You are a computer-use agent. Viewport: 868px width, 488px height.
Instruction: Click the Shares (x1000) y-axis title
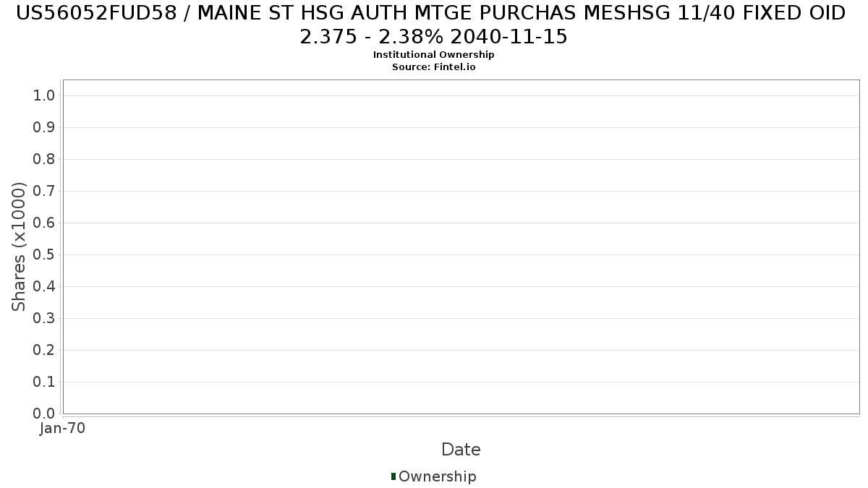click(x=20, y=247)
